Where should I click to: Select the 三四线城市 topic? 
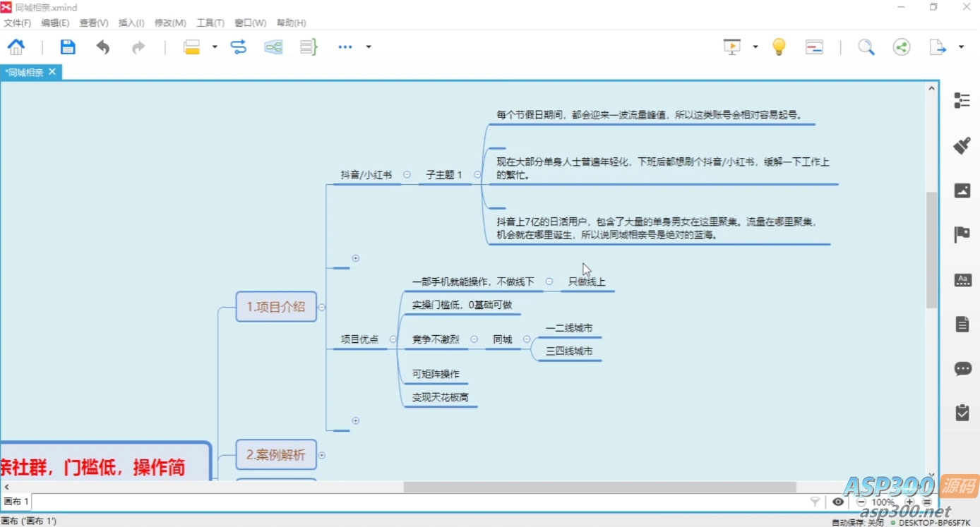[x=569, y=351]
